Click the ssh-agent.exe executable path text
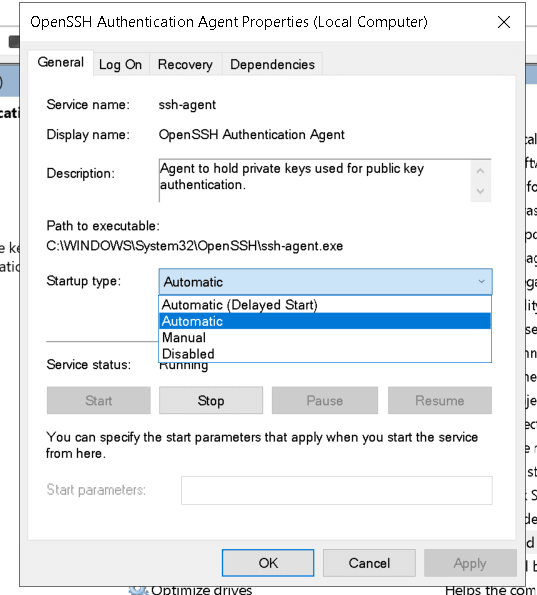The width and height of the screenshot is (537, 595). 195,246
